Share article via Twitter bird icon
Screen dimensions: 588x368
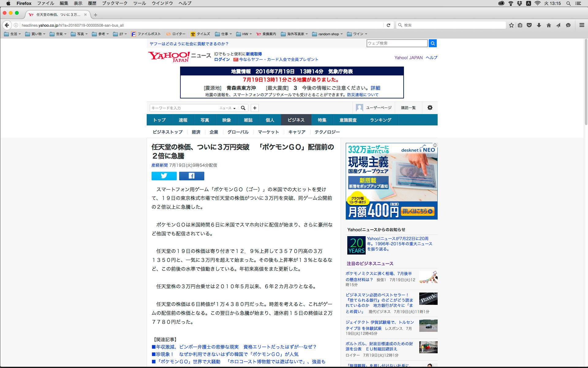coord(164,176)
